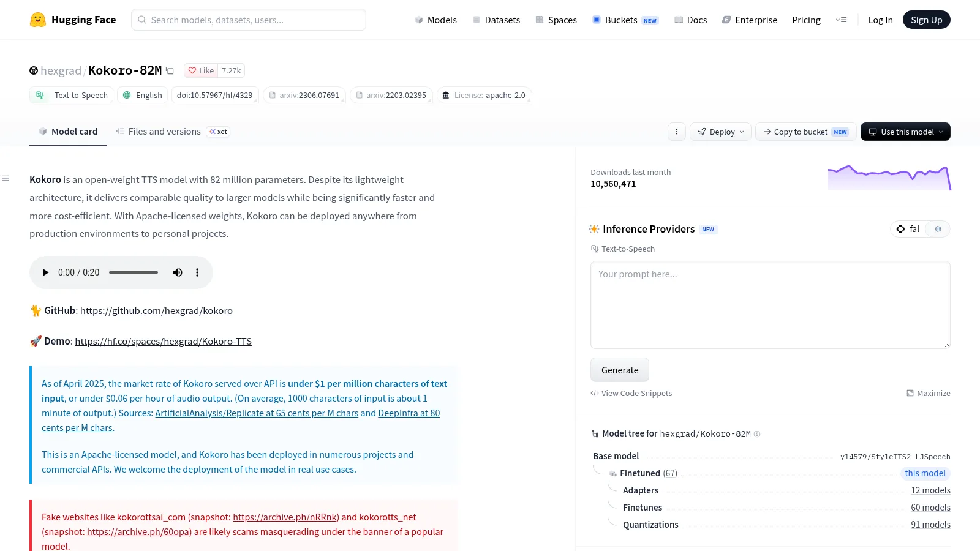
Task: Open the three-dot model options menu
Action: coord(677,132)
